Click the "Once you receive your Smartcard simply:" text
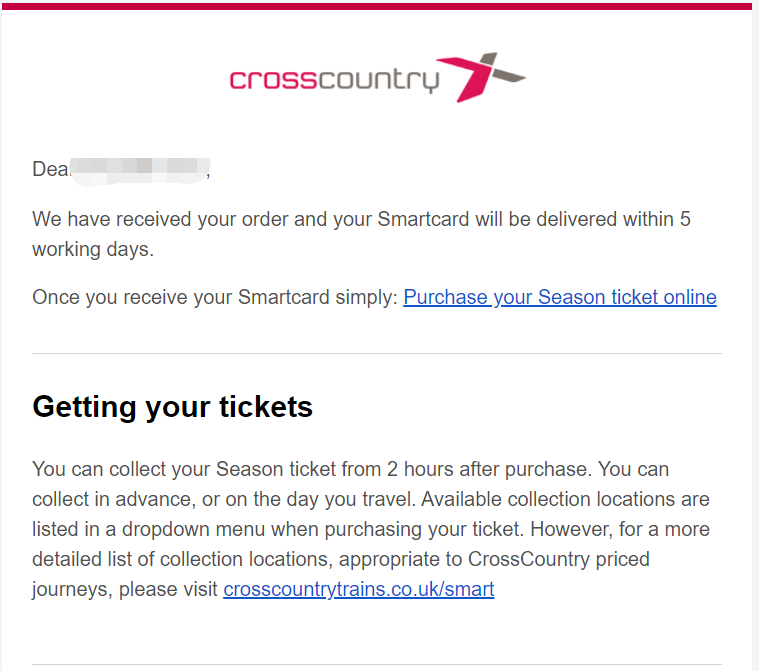Image resolution: width=759 pixels, height=671 pixels. tap(214, 297)
